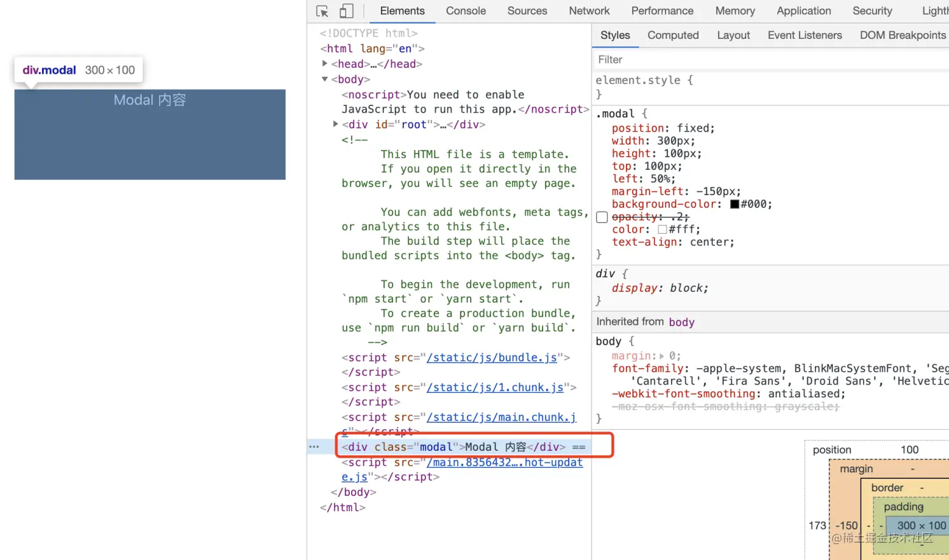Toggle the device toolbar icon
This screenshot has width=949, height=560.
click(x=346, y=11)
